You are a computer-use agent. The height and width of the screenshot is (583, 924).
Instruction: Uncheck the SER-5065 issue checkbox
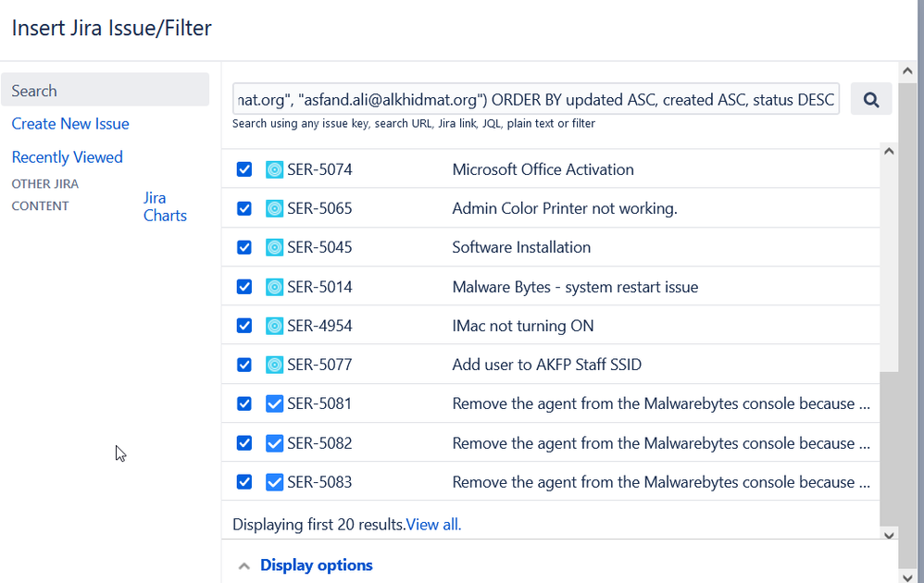coord(244,208)
